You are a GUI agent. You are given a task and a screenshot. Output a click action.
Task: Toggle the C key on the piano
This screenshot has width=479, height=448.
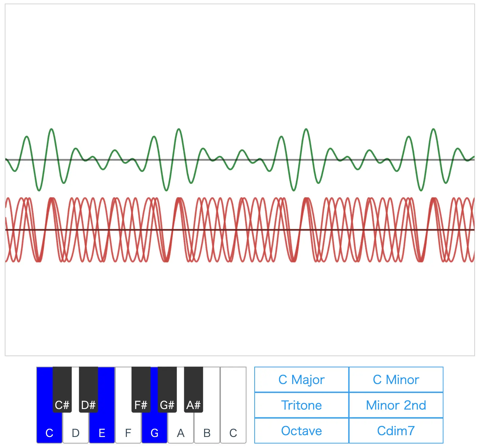pos(49,431)
